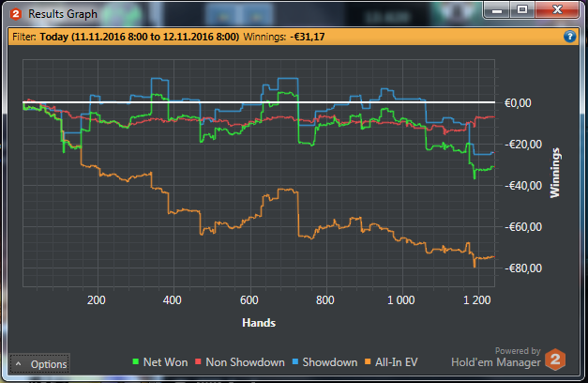Screen dimensions: 588x383
Task: Close the Results Graph window
Action: click(557, 9)
